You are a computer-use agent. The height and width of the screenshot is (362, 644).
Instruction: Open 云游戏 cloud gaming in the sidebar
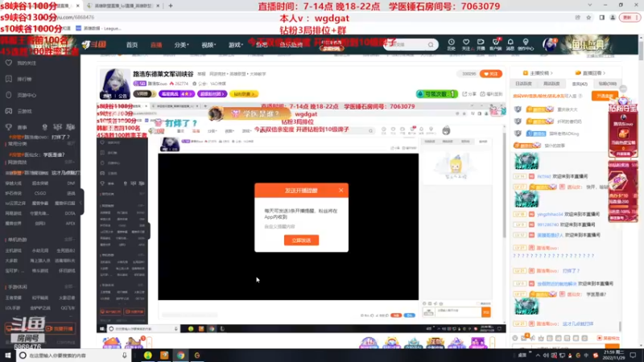pos(19,111)
